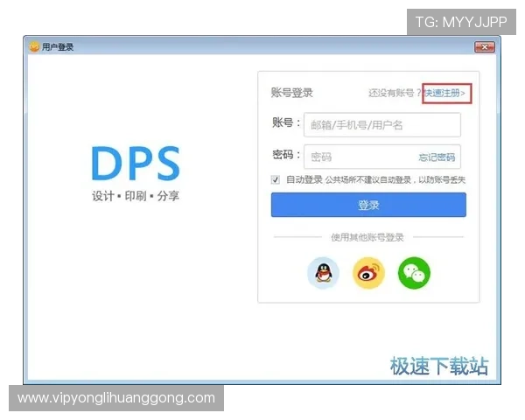Image resolution: width=525 pixels, height=420 pixels.
Task: Open the 快速注册 link
Action: click(445, 93)
